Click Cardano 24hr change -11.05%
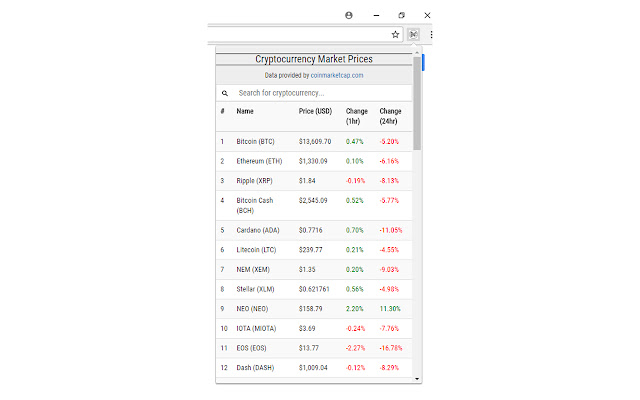Image resolution: width=640 pixels, height=400 pixels. coord(391,230)
